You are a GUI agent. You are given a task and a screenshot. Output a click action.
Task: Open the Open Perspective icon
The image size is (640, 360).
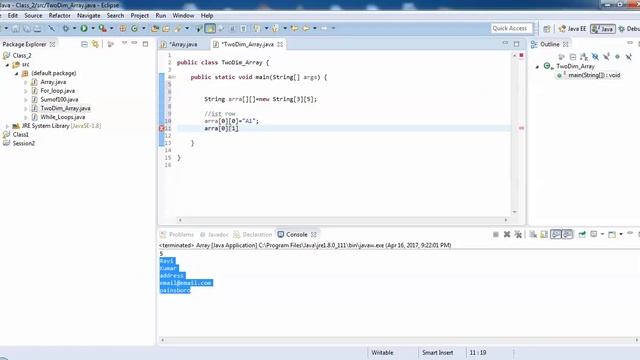tap(547, 29)
